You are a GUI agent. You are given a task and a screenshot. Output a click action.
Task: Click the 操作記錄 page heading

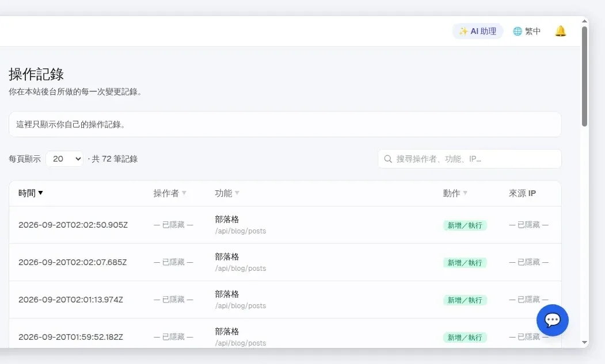[x=36, y=74]
